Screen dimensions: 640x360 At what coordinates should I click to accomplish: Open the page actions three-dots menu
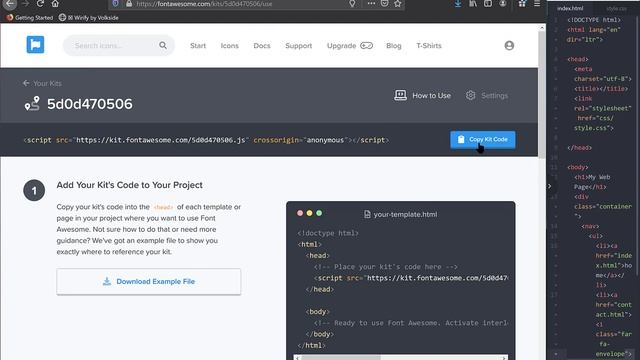click(371, 3)
